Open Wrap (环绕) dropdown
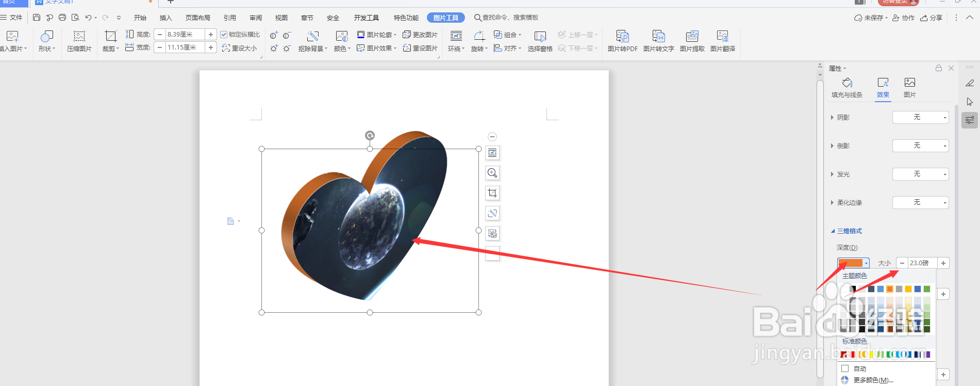Viewport: 980px width, 386px height. pos(456,49)
